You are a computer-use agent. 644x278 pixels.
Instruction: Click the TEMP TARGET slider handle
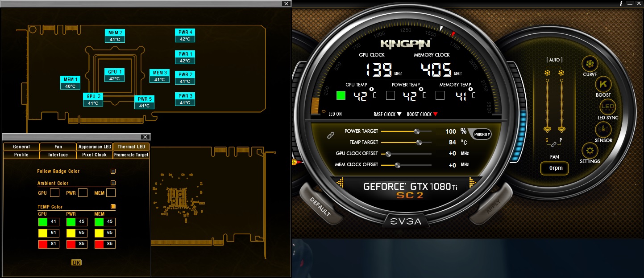coord(419,143)
